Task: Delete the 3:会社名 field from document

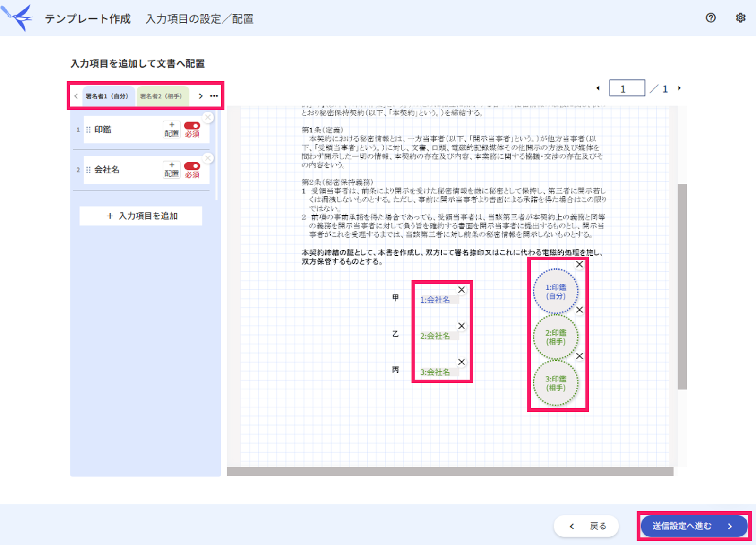Action: pos(462,362)
